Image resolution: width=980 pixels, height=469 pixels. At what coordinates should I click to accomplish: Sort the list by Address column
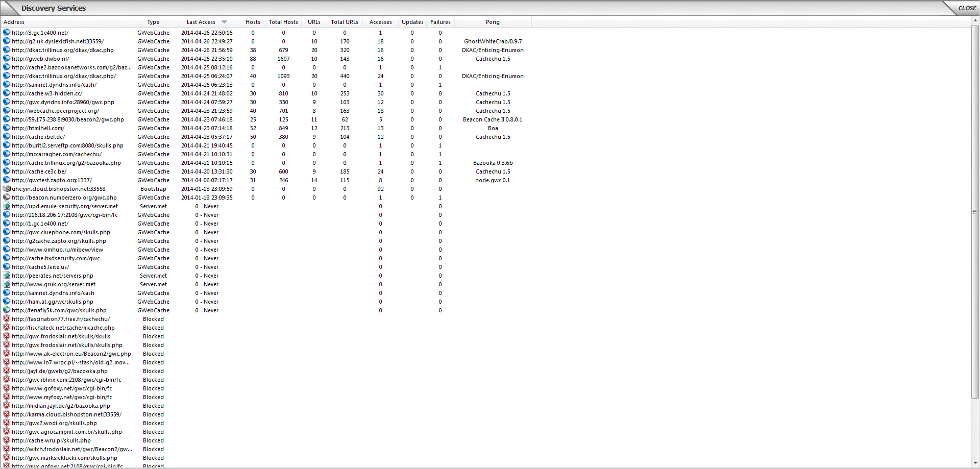point(14,22)
